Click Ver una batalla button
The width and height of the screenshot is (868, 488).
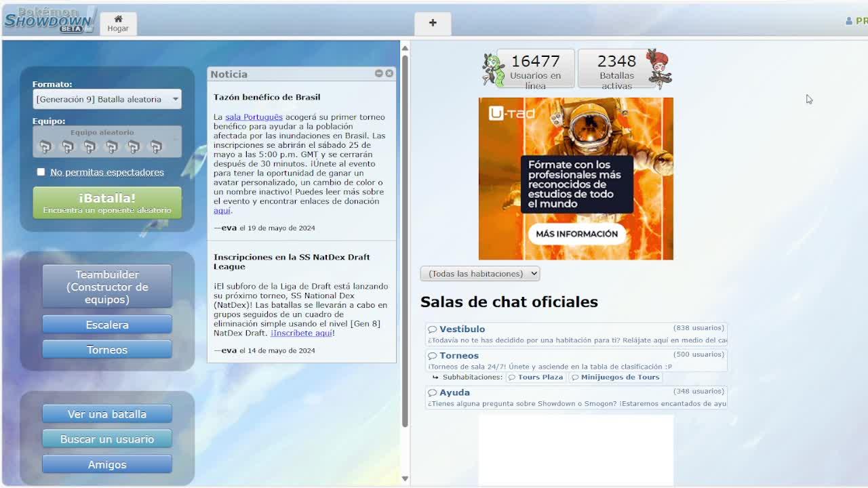(x=107, y=414)
